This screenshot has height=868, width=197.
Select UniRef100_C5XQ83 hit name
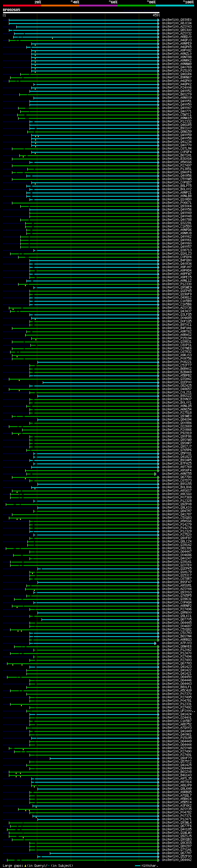tap(176, 518)
